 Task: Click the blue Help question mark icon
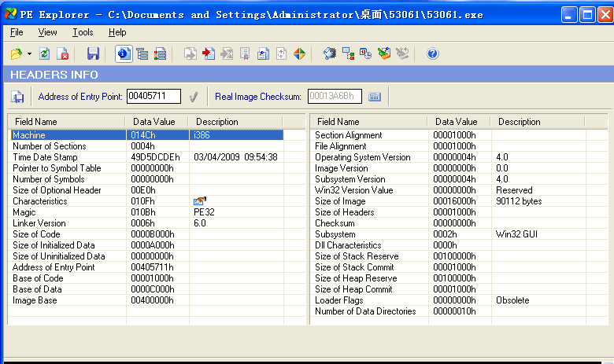[433, 54]
